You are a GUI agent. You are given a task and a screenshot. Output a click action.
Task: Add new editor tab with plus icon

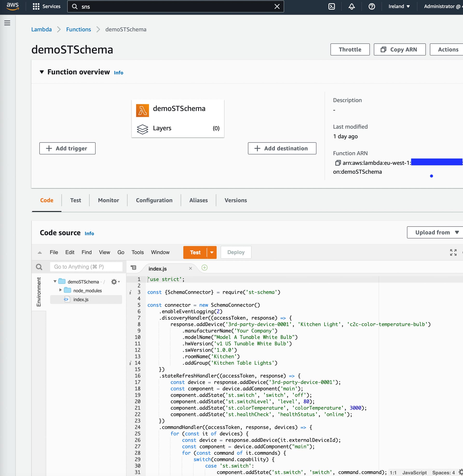204,268
